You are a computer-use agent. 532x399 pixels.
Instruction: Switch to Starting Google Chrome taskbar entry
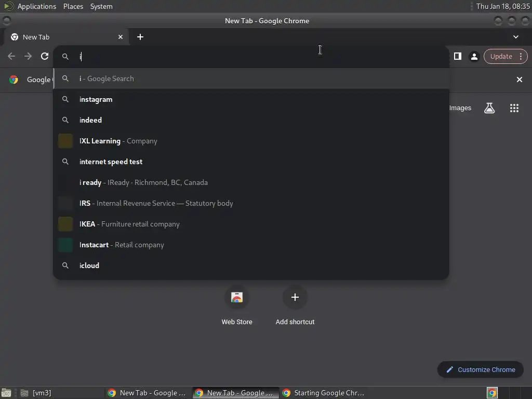[x=323, y=393]
